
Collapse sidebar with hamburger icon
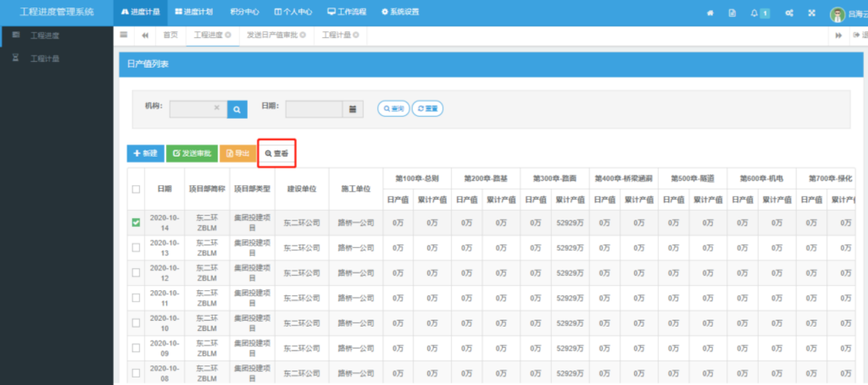tap(123, 35)
